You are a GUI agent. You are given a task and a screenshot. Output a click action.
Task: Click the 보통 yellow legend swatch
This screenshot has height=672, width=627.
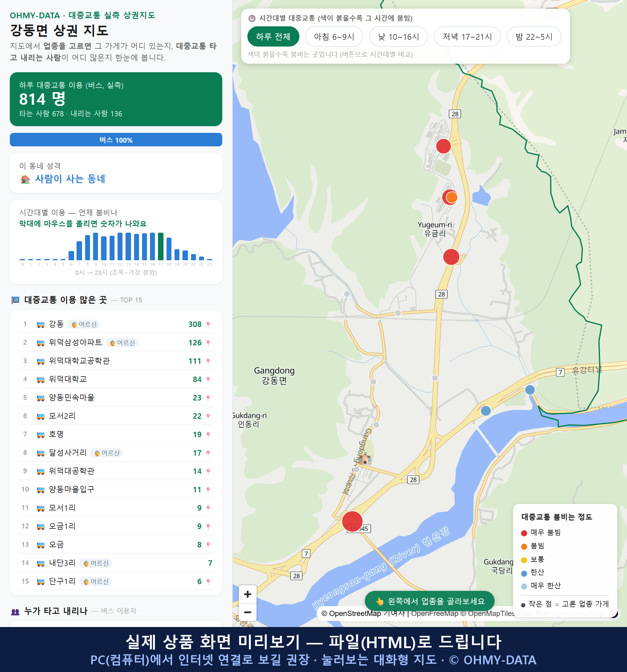[524, 560]
